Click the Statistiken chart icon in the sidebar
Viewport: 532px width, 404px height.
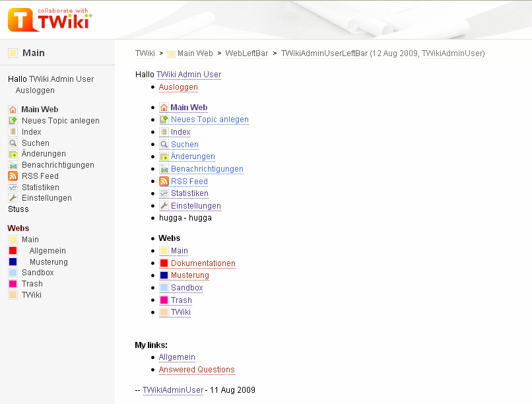(13, 187)
